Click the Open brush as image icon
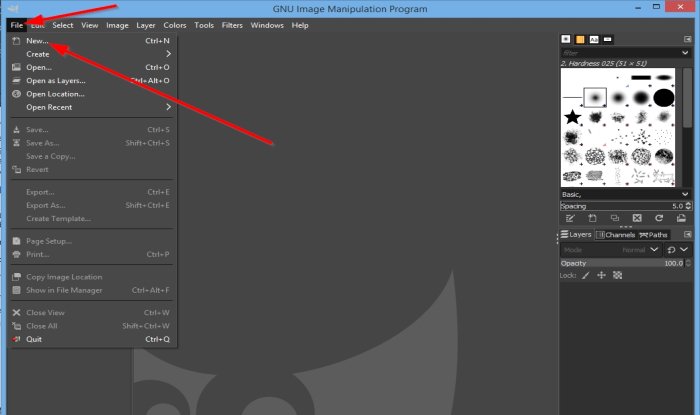This screenshot has height=415, width=700. point(681,218)
